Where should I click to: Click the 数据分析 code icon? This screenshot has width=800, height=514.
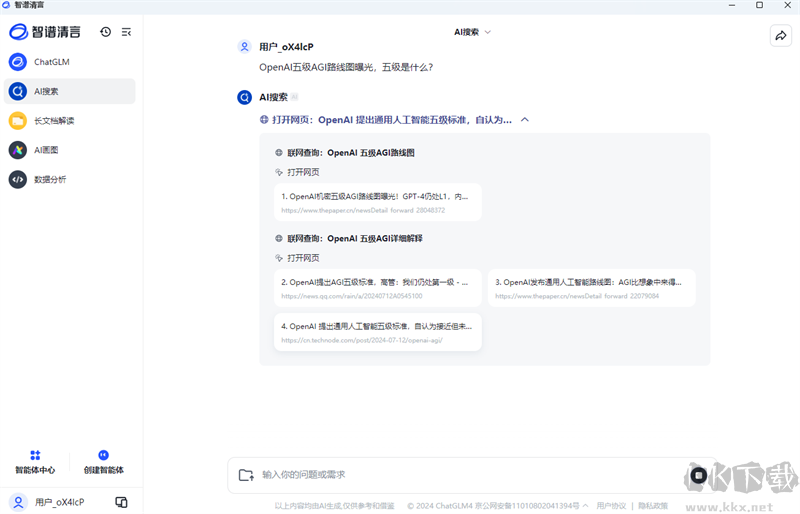pos(18,180)
